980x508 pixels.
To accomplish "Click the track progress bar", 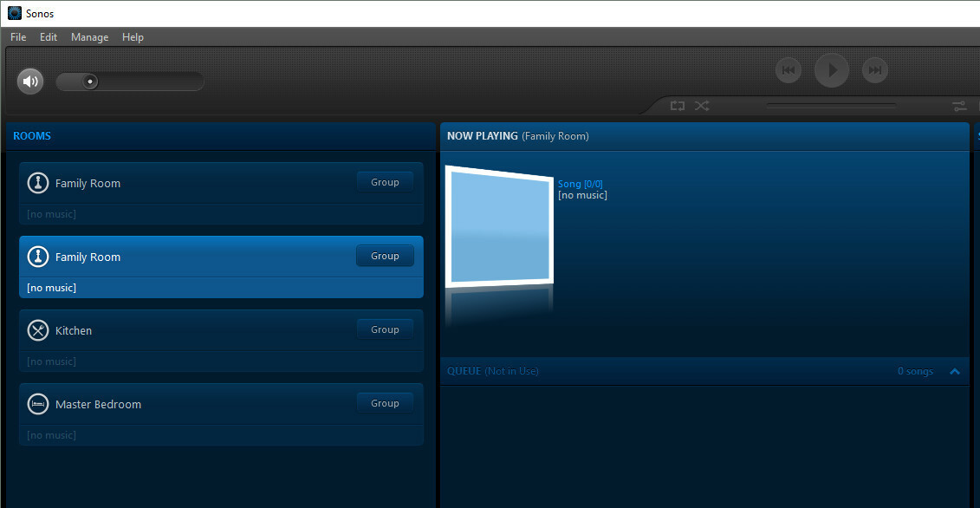I will pyautogui.click(x=831, y=106).
